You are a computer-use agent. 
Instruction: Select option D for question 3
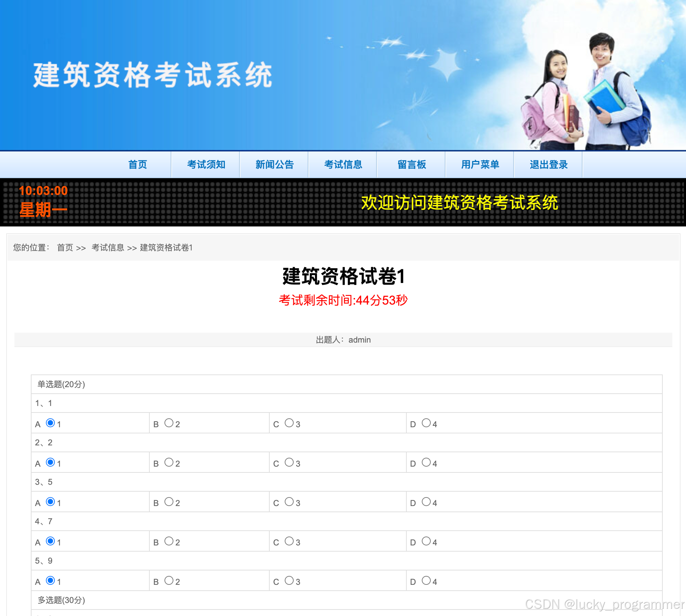point(426,502)
